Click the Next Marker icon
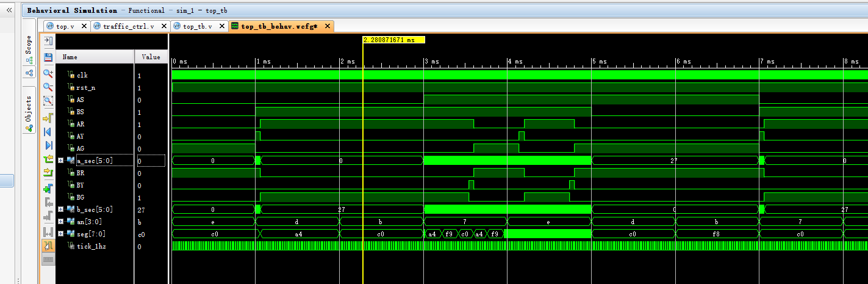Image resolution: width=868 pixels, height=284 pixels. 48,217
